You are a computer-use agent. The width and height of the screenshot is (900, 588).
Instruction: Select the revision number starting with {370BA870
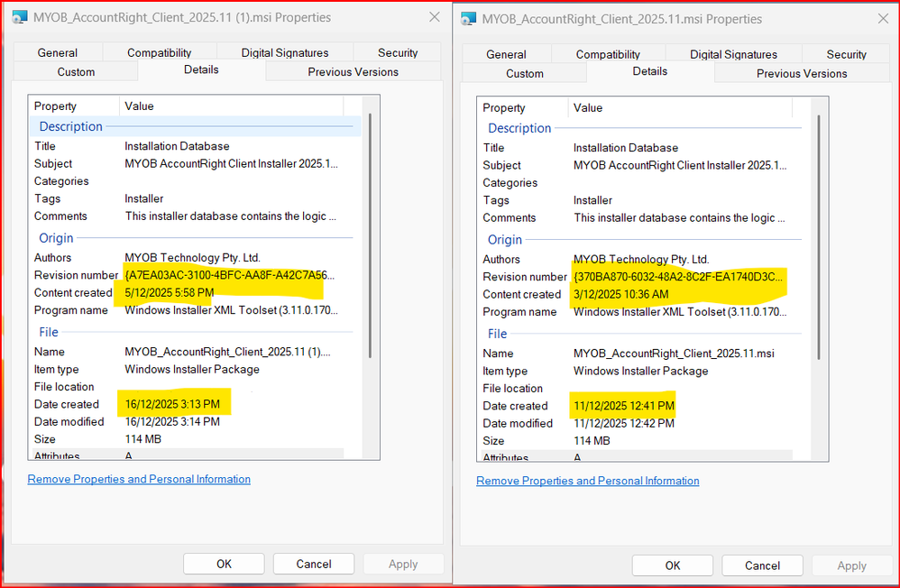[x=678, y=277]
